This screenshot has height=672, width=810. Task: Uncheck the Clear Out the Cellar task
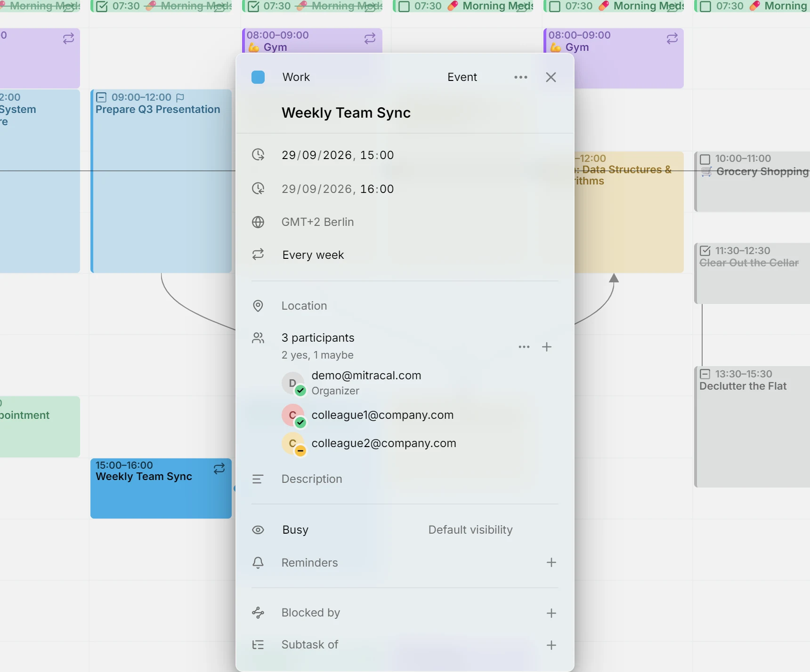705,251
